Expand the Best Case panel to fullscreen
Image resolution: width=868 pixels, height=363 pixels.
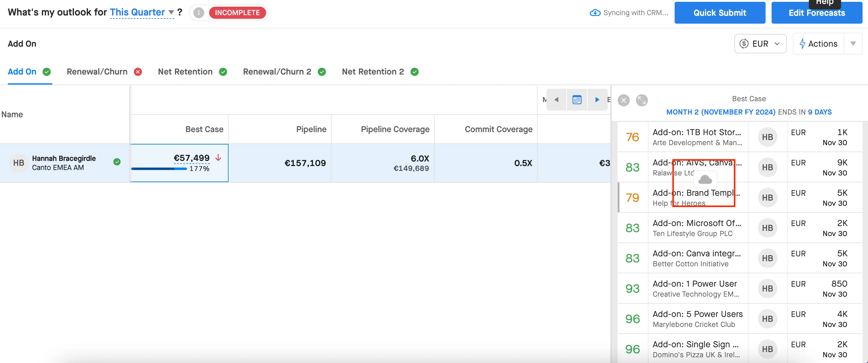[642, 100]
